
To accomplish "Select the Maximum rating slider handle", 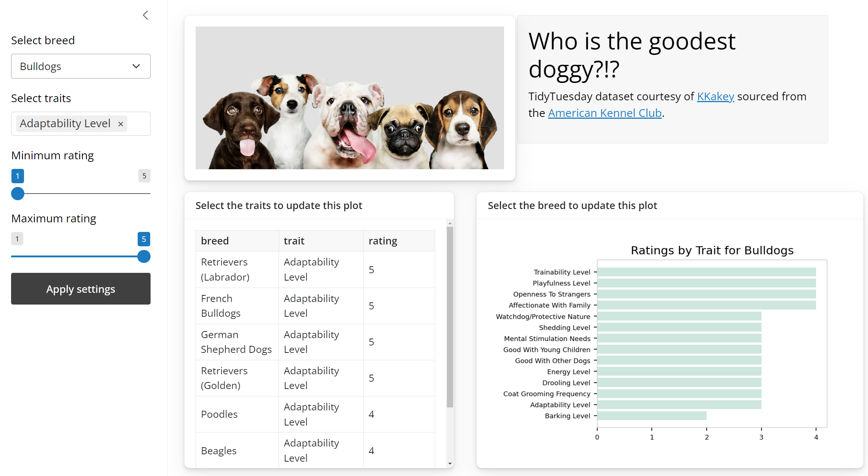I will 144,257.
